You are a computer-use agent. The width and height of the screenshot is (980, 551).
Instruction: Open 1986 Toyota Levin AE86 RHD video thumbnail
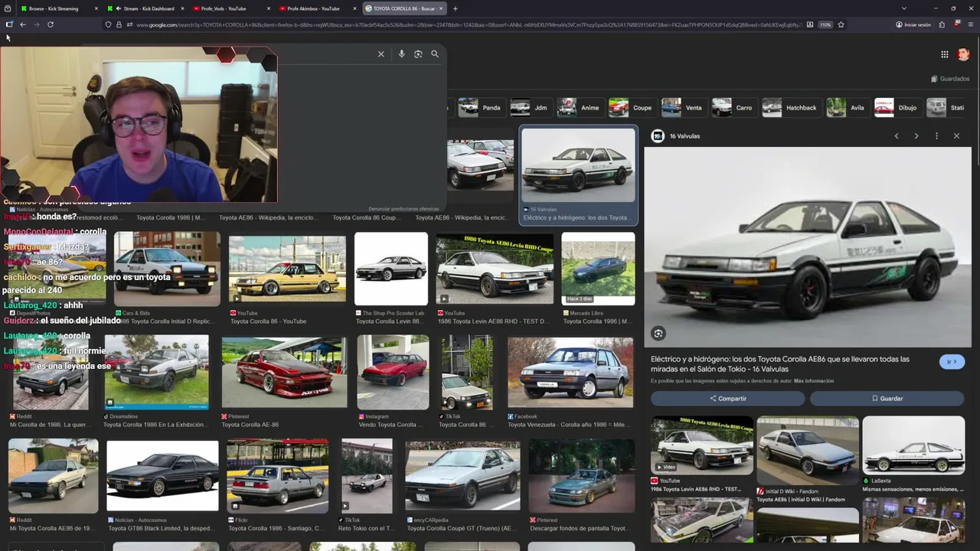[x=495, y=269]
